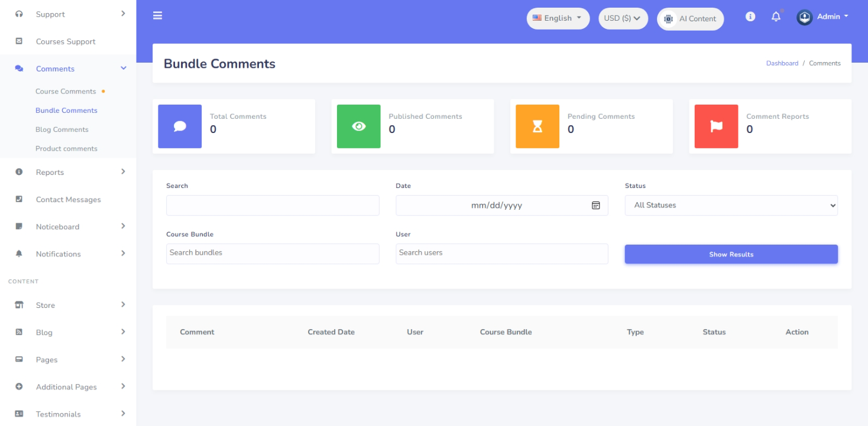Select Blog Comments in sidebar

pos(62,129)
